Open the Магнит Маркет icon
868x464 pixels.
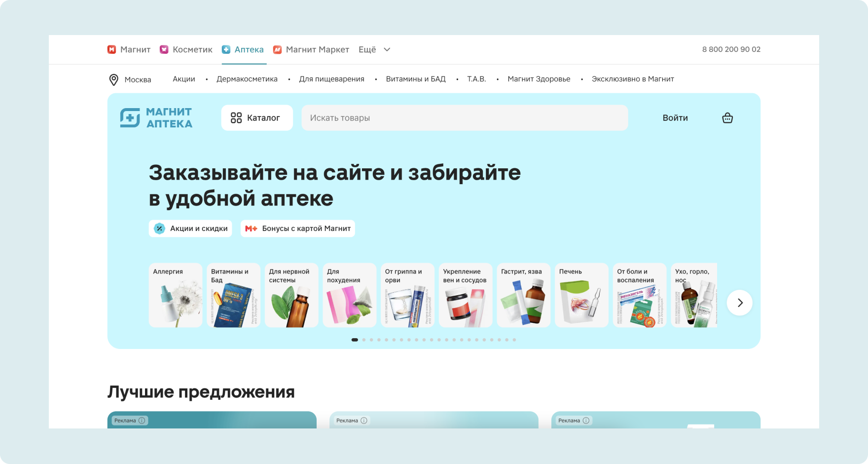pyautogui.click(x=278, y=49)
